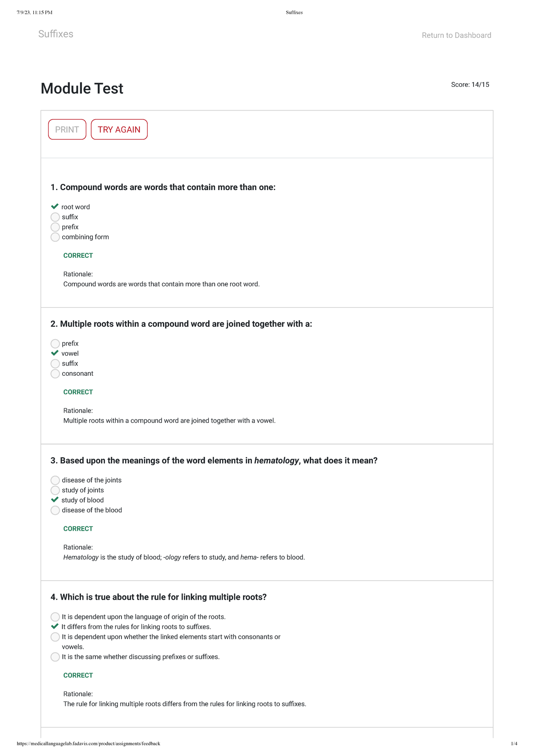Screen dimensions: 534x756
Task: Click the TRY AGAIN button
Action: [x=119, y=129]
